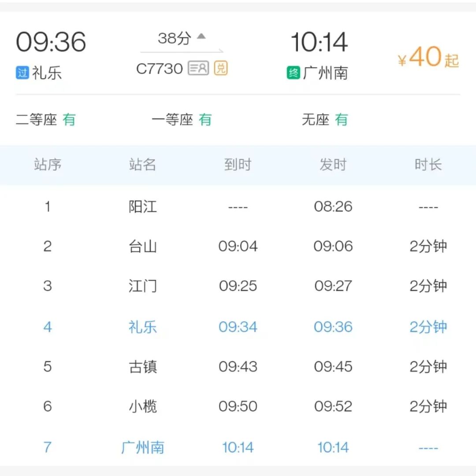Tap the 站序 column header
This screenshot has width=476, height=476.
(48, 165)
